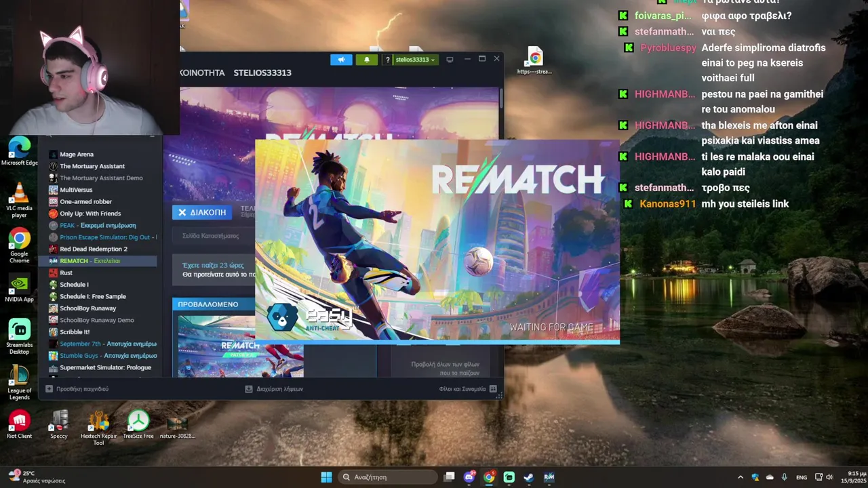Screen dimensions: 868x488
Task: Open weather widget on taskbar
Action: click(x=37, y=477)
